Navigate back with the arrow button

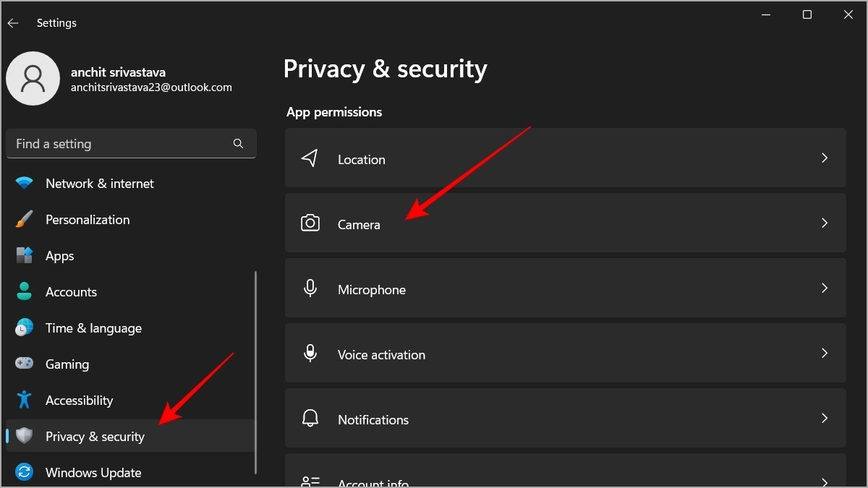(13, 22)
